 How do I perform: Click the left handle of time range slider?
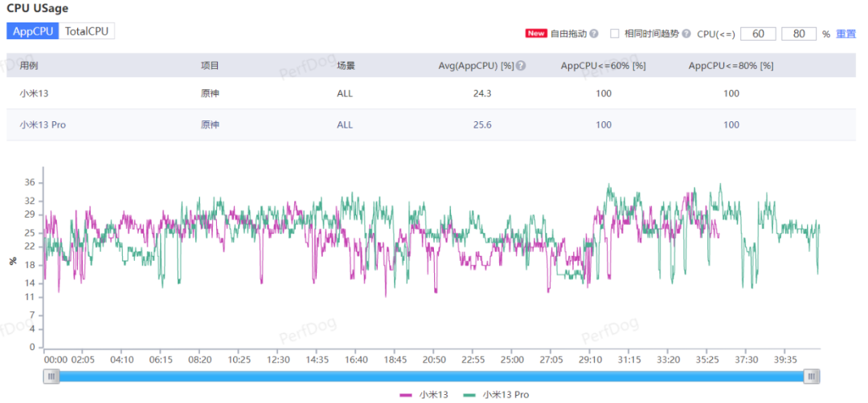pos(51,377)
